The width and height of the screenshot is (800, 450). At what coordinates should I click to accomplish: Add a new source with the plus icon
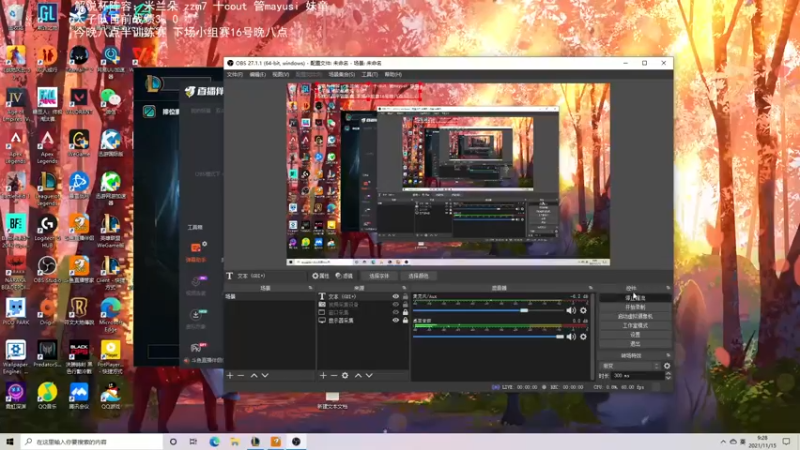[323, 376]
